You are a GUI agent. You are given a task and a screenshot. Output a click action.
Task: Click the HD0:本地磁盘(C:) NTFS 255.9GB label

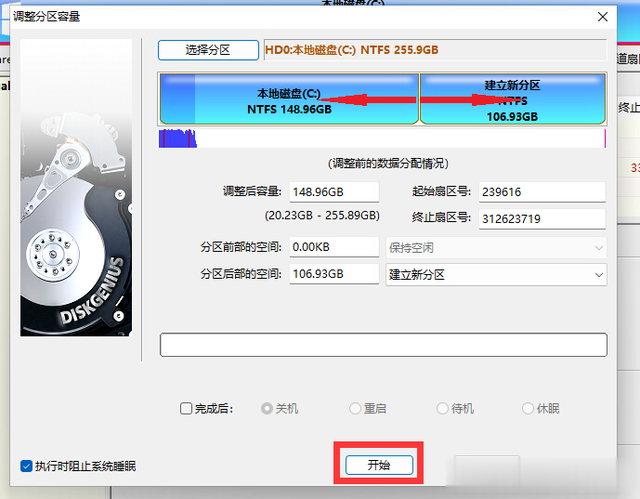click(351, 50)
